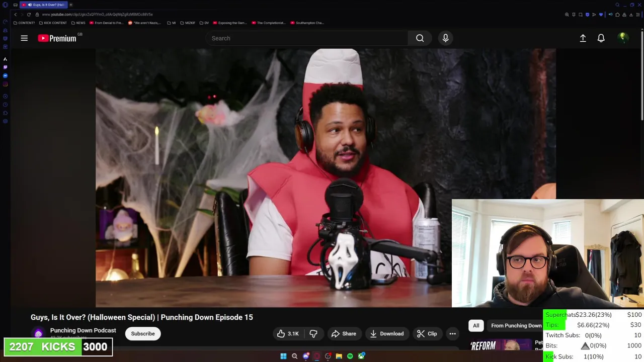Open the Xbox app from the taskbar

(361, 356)
